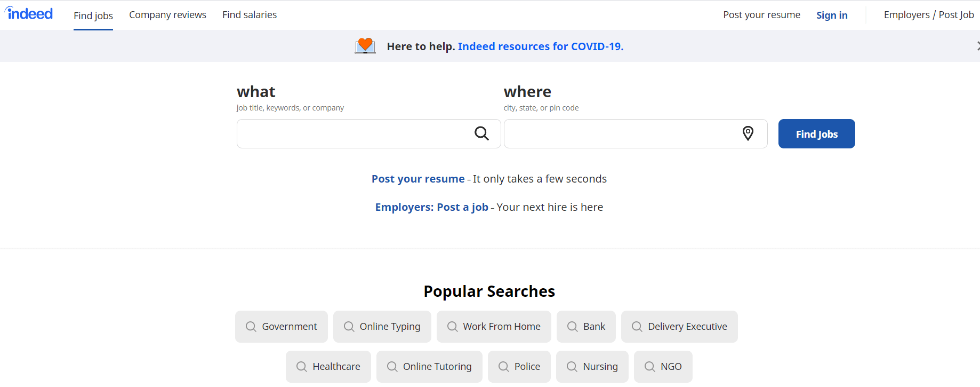Click the Sign in link
Viewport: 980px width, 387px height.
[x=832, y=15]
